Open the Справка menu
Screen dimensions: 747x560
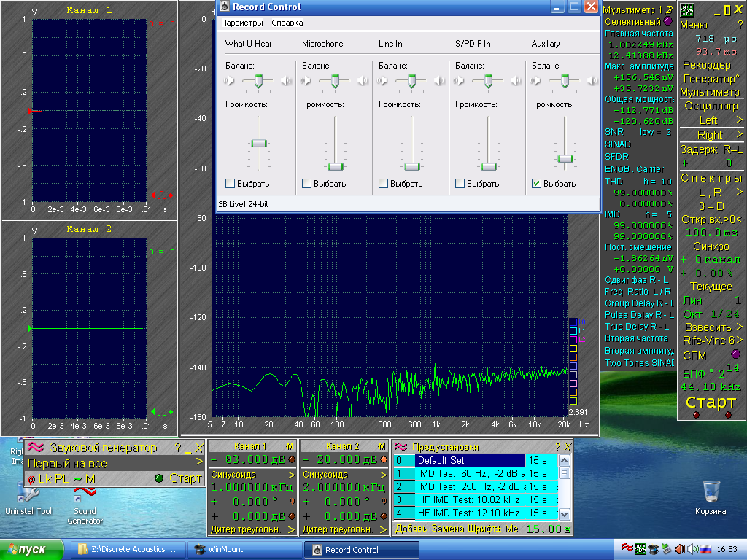pyautogui.click(x=287, y=23)
